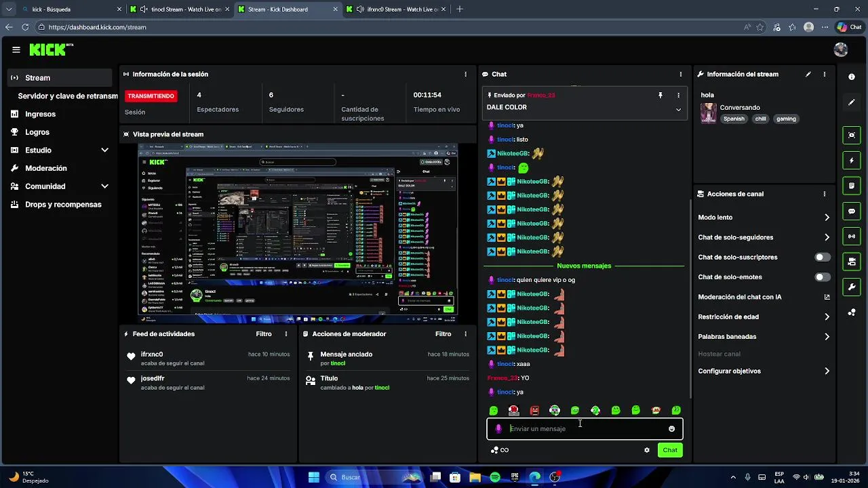
Task: Open Feed de actividades three-dot menu
Action: click(286, 334)
